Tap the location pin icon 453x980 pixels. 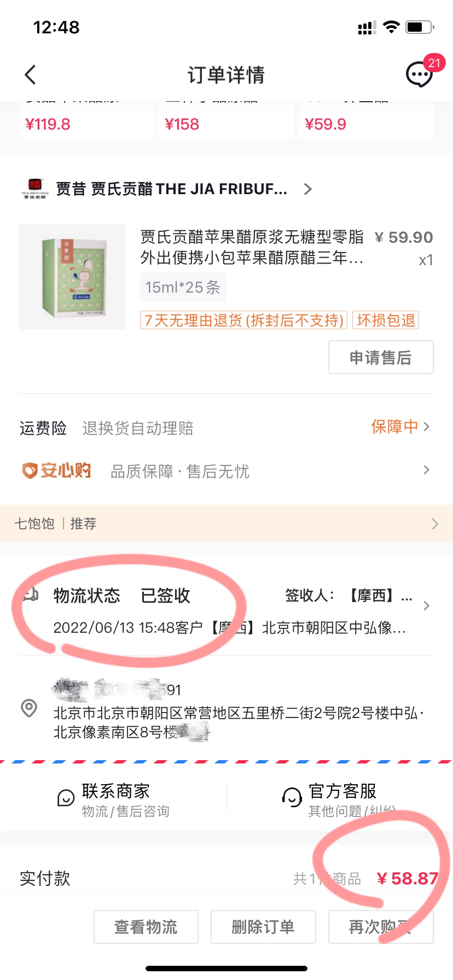(x=29, y=708)
